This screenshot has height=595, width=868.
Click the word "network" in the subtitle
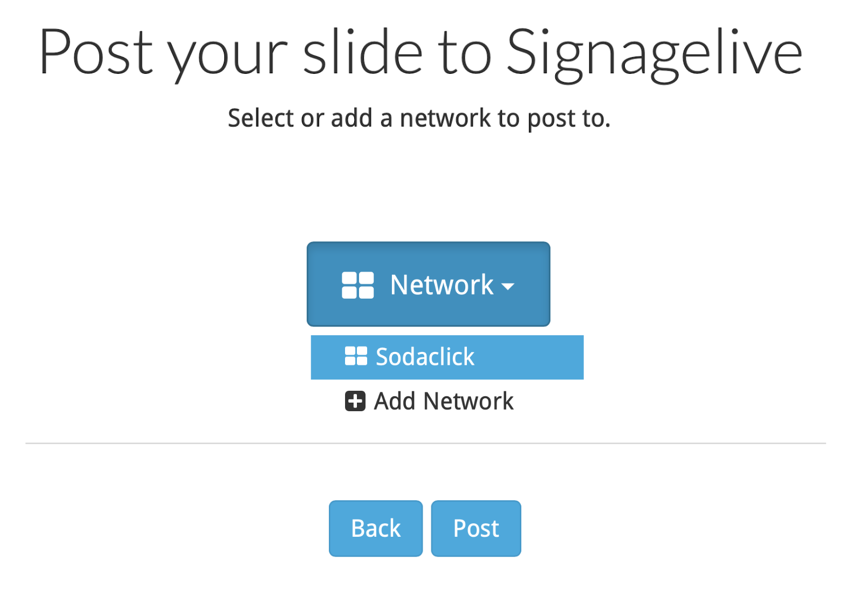pyautogui.click(x=445, y=118)
